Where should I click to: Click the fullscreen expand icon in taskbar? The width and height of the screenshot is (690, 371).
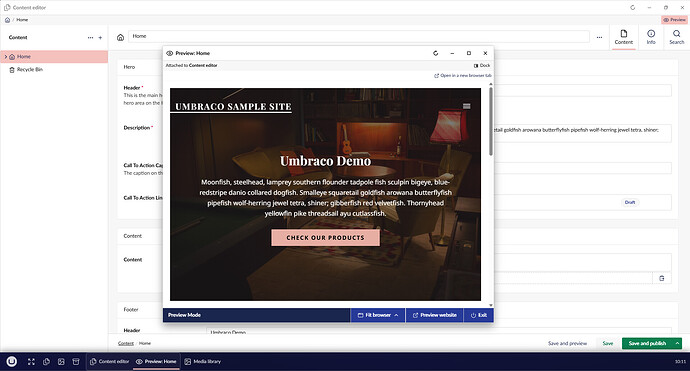pyautogui.click(x=31, y=362)
